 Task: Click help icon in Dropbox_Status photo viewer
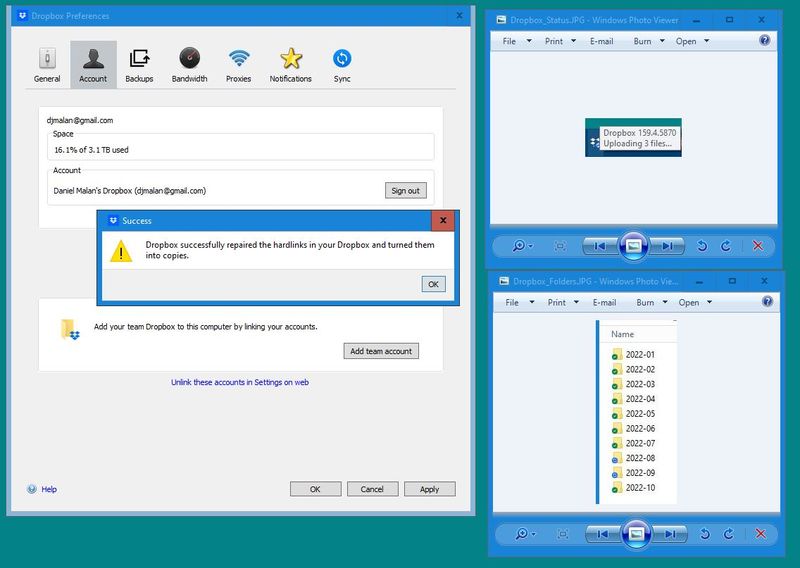click(x=764, y=40)
